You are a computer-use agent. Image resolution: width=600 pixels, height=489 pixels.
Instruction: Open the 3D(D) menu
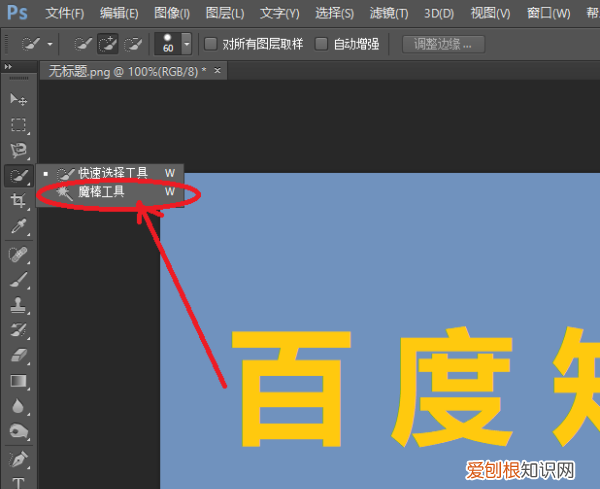tap(439, 14)
